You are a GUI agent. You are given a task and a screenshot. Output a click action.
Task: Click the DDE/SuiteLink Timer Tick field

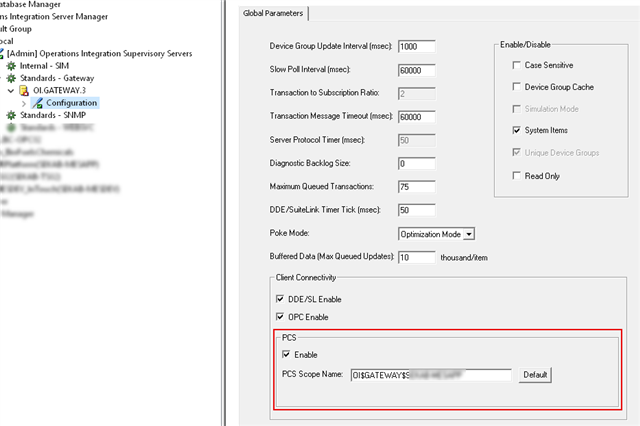[x=416, y=210]
